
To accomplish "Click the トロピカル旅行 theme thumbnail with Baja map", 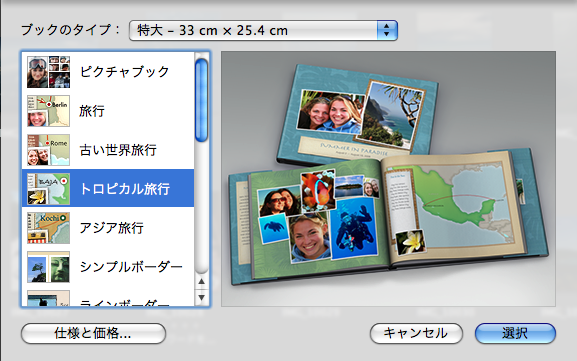I will [48, 189].
